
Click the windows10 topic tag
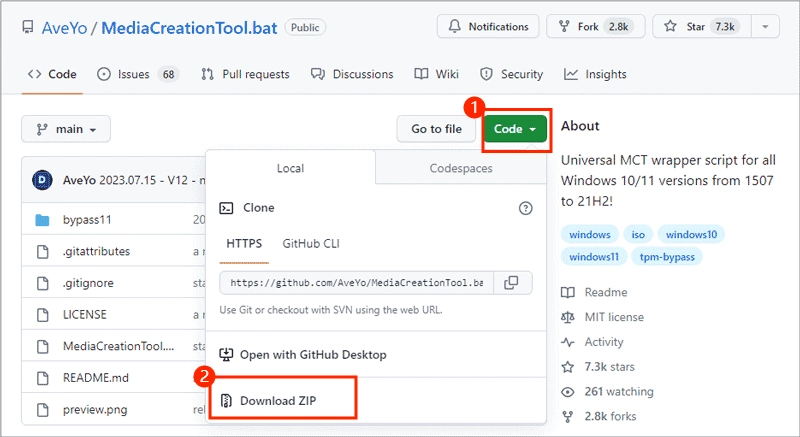click(x=691, y=235)
